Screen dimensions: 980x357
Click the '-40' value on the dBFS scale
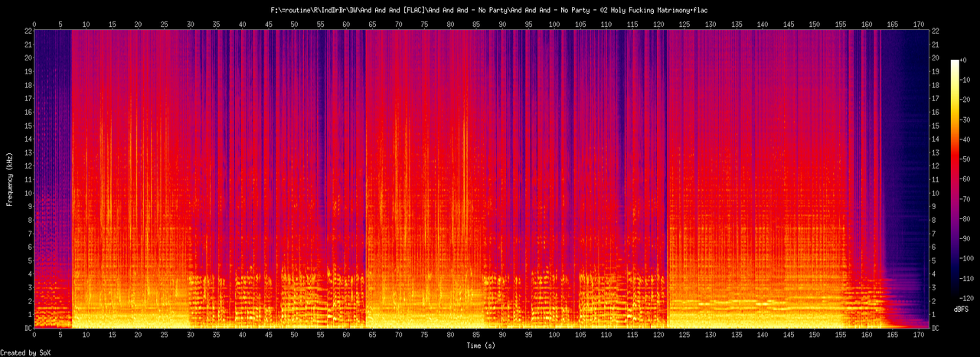click(966, 139)
